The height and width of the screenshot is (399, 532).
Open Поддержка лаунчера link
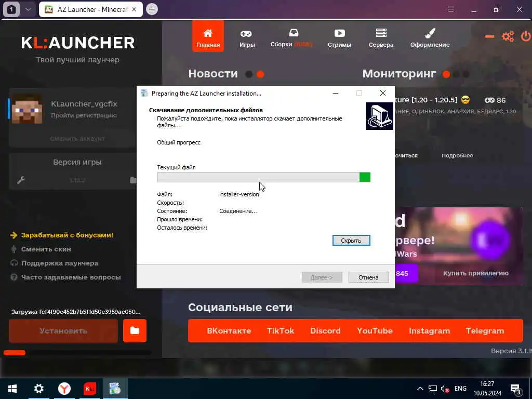[60, 263]
